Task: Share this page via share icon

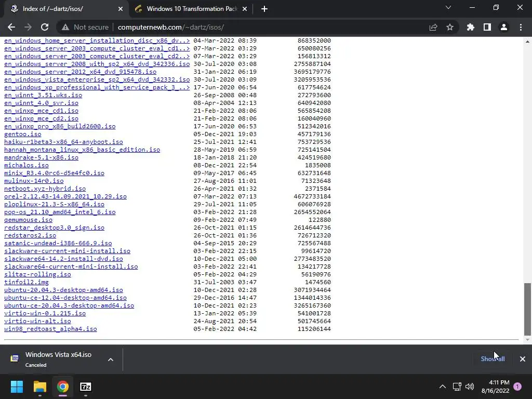Action: [x=433, y=27]
